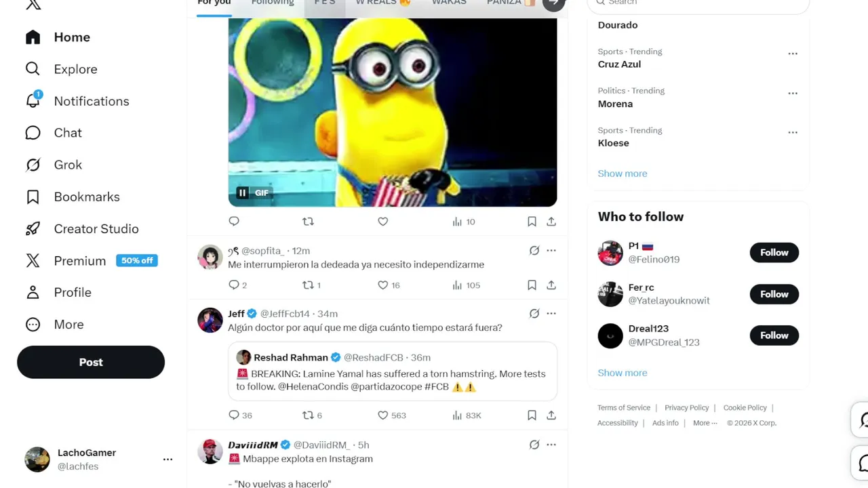Screen dimensions: 868x488
Task: Select the WAKAS tab
Action: (449, 3)
